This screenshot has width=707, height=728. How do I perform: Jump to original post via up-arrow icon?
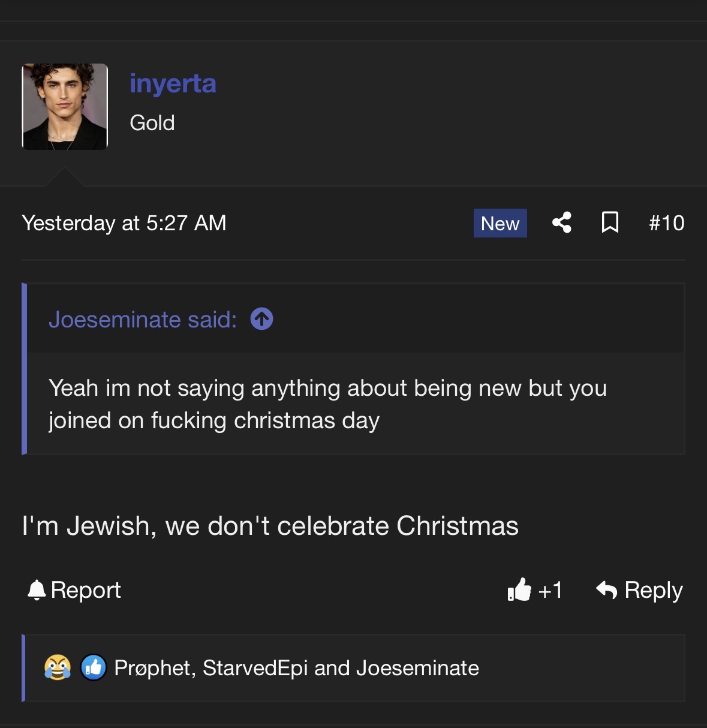pyautogui.click(x=261, y=319)
